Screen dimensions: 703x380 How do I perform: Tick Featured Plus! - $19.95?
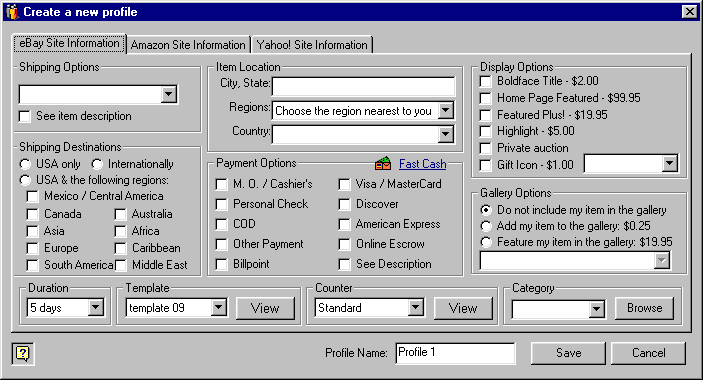[485, 115]
